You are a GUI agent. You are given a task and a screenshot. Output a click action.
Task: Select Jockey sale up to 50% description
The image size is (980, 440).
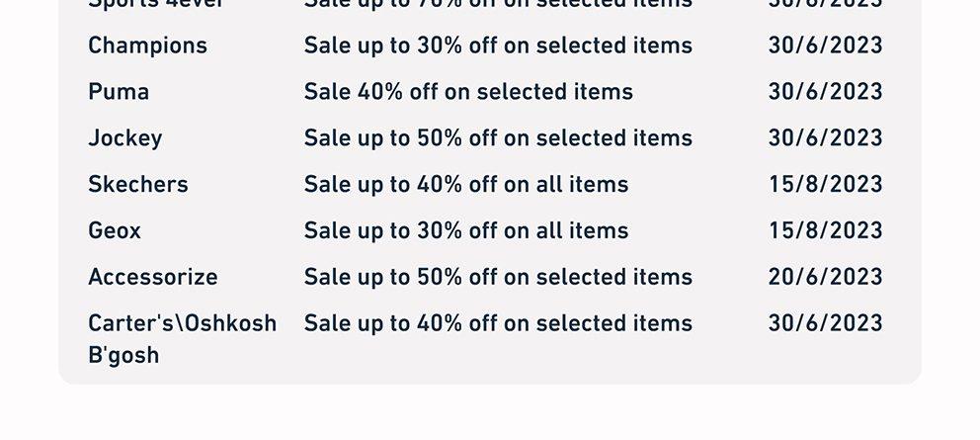498,138
